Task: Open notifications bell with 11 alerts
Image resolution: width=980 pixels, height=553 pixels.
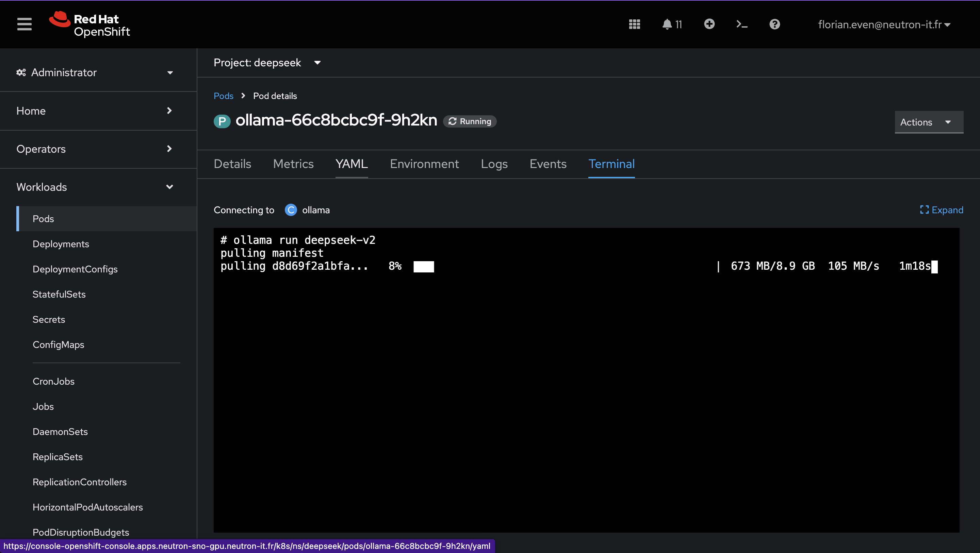Action: pos(672,24)
